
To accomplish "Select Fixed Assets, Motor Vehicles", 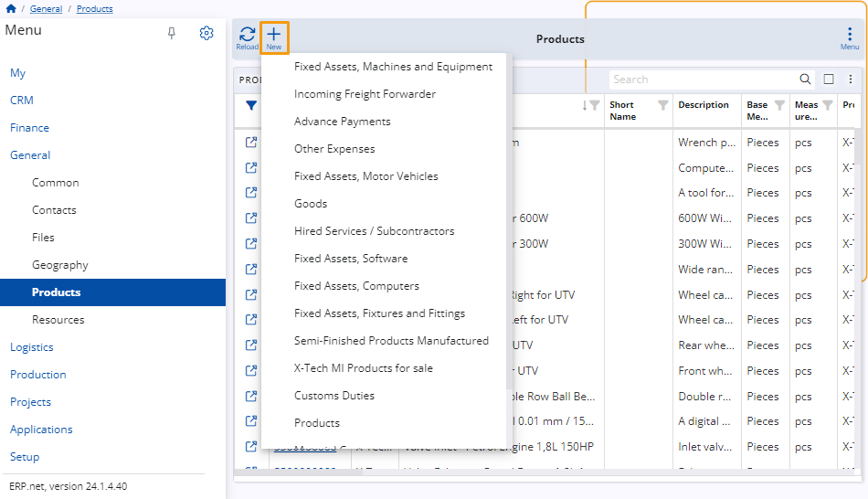I will (x=365, y=176).
